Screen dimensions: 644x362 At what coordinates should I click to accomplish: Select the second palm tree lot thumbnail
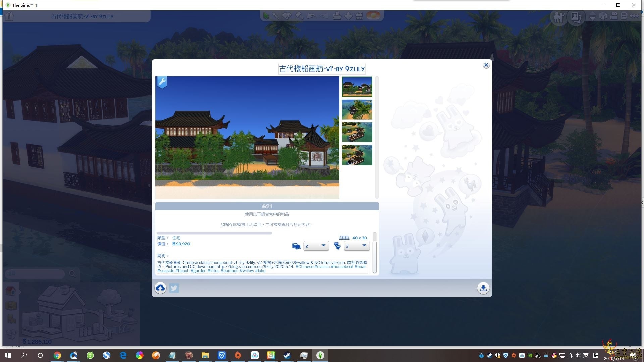(357, 109)
